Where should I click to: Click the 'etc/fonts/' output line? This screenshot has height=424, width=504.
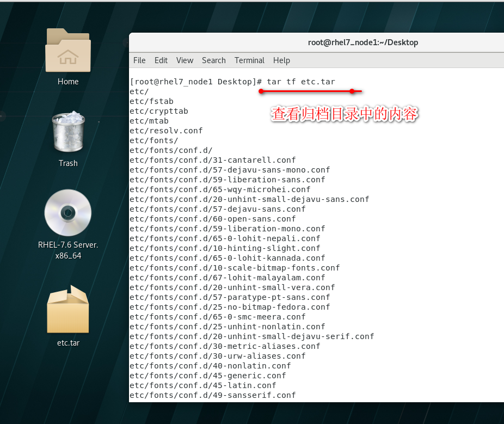coord(154,140)
